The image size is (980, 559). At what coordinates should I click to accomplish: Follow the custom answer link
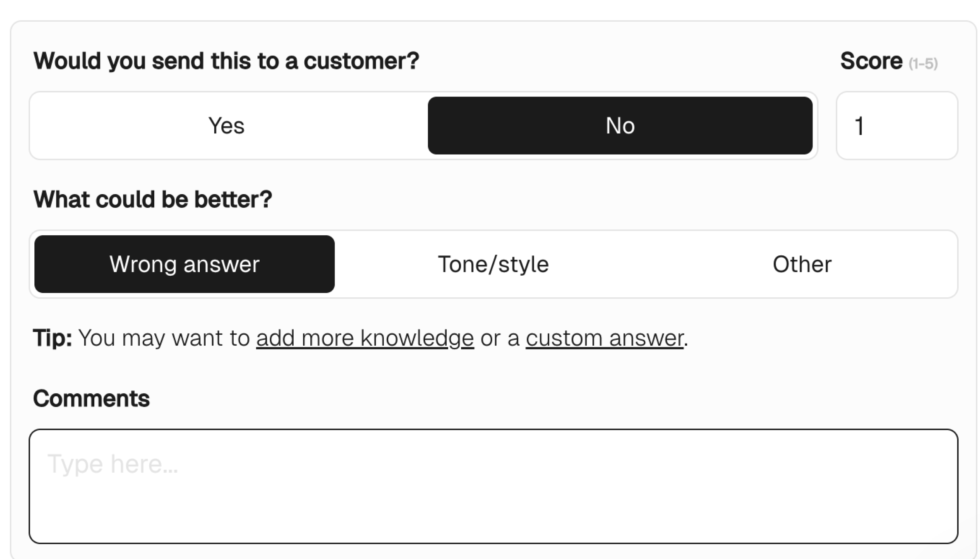[604, 338]
